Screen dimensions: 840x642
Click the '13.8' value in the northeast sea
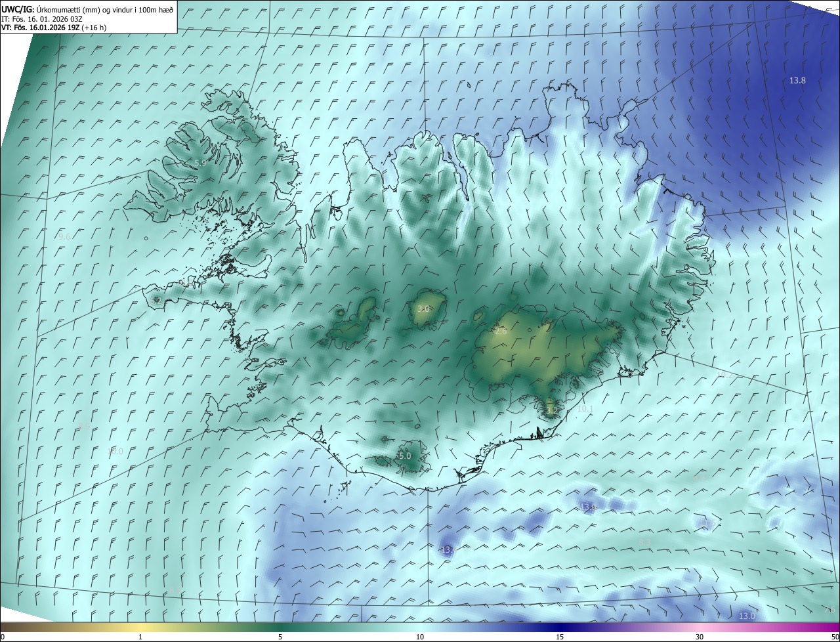point(797,80)
